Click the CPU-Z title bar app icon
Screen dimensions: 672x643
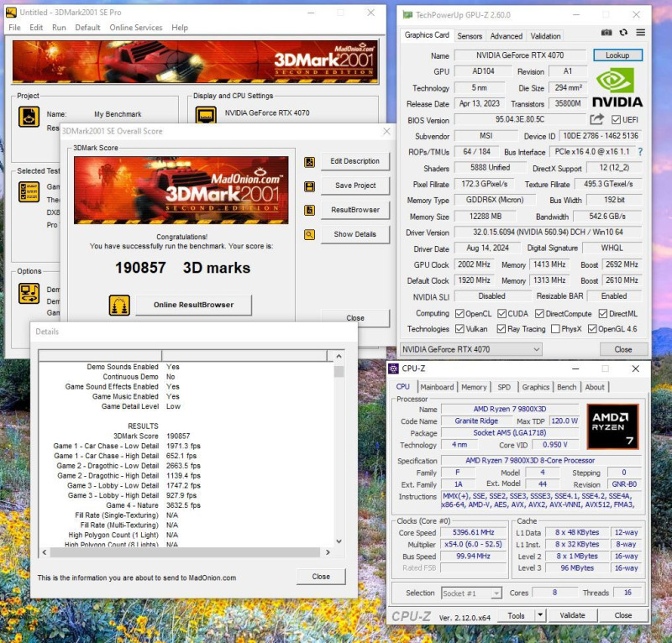pyautogui.click(x=393, y=369)
